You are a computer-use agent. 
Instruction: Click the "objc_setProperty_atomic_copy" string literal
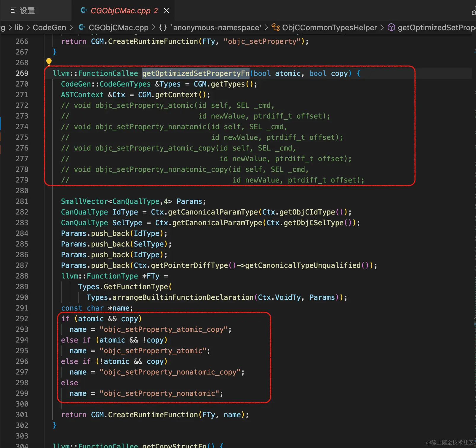[163, 329]
